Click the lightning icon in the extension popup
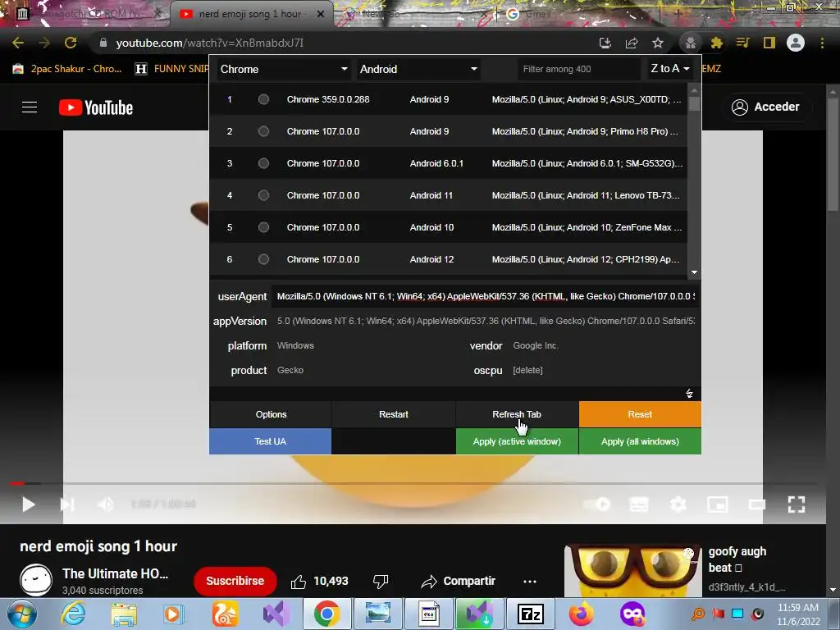840x630 pixels. click(689, 394)
